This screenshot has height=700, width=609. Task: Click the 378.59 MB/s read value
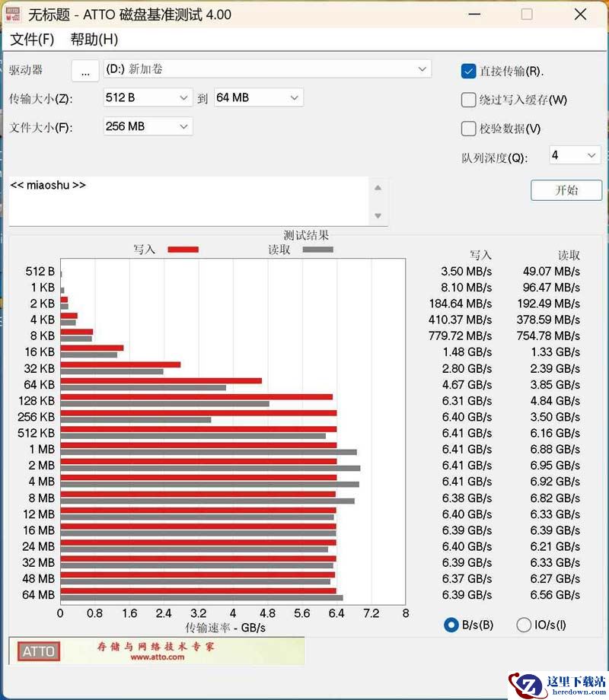click(548, 320)
